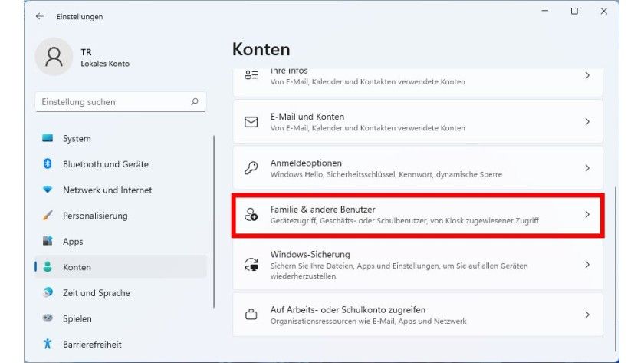The image size is (644, 363).
Task: Open the E-Mail und Konten entry
Action: pos(418,122)
